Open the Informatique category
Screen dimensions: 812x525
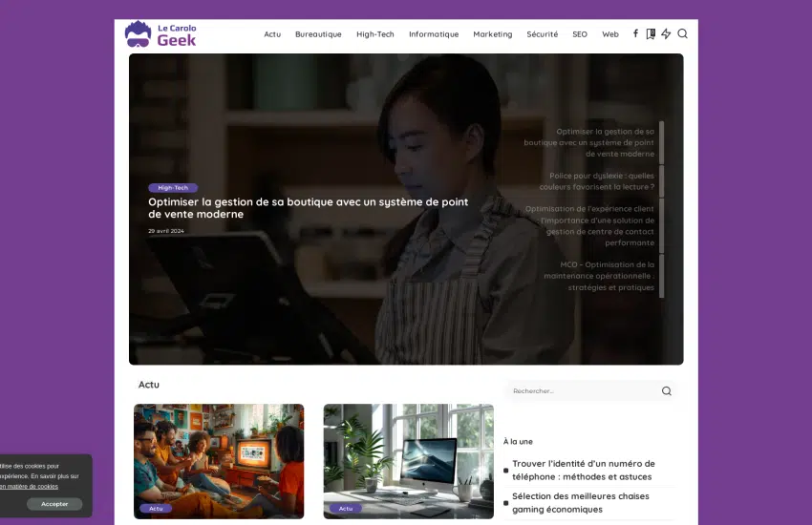tap(434, 34)
